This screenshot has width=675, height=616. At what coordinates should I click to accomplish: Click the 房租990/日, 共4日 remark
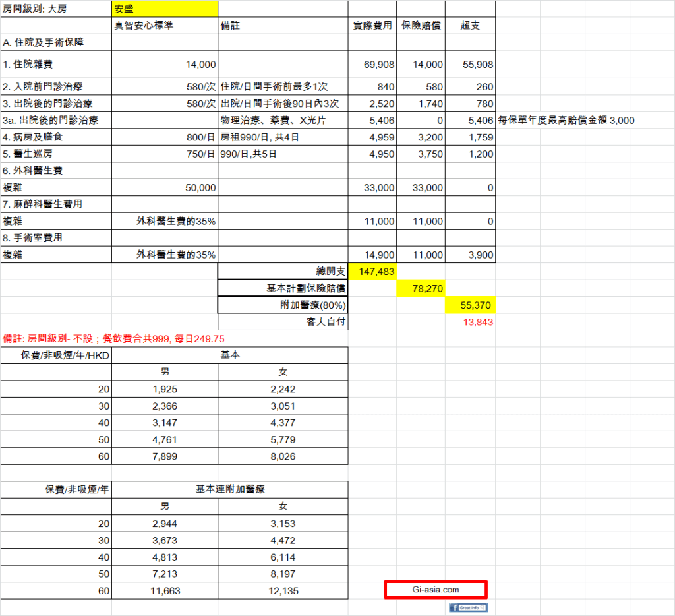click(x=283, y=137)
